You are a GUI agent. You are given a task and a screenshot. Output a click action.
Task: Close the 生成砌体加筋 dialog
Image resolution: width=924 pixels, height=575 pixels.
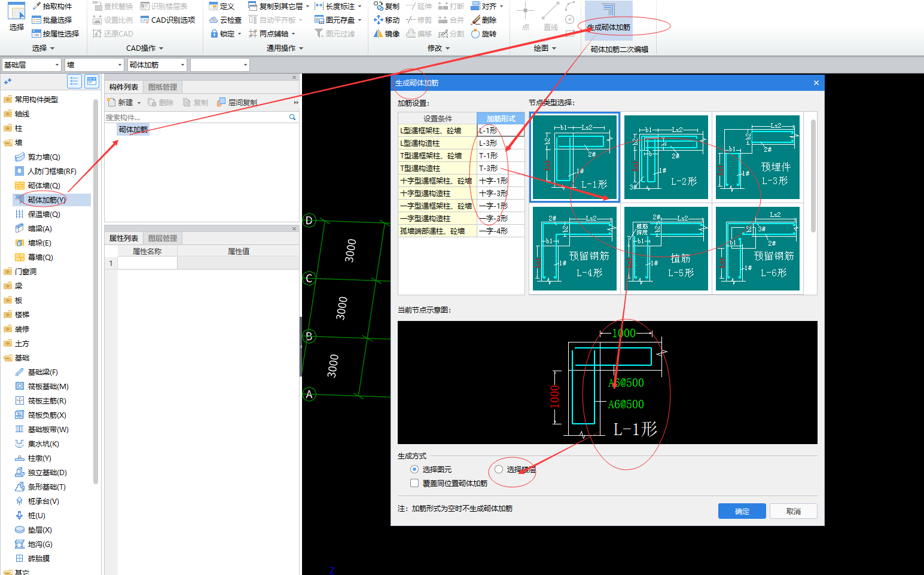(816, 82)
